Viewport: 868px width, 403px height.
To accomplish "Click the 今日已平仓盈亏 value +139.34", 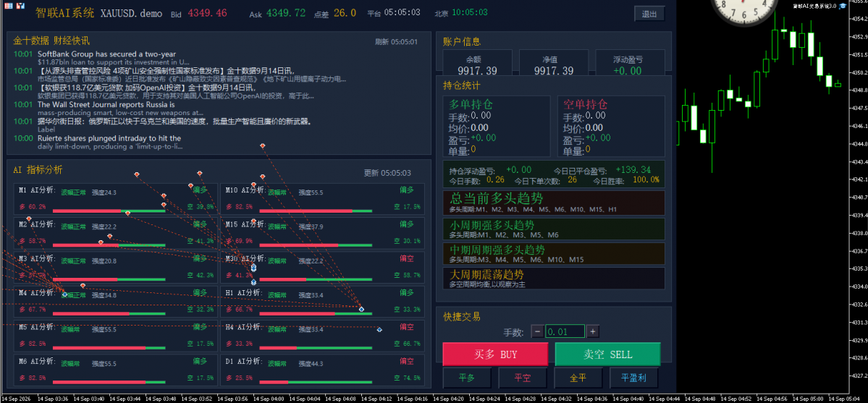I will click(635, 170).
